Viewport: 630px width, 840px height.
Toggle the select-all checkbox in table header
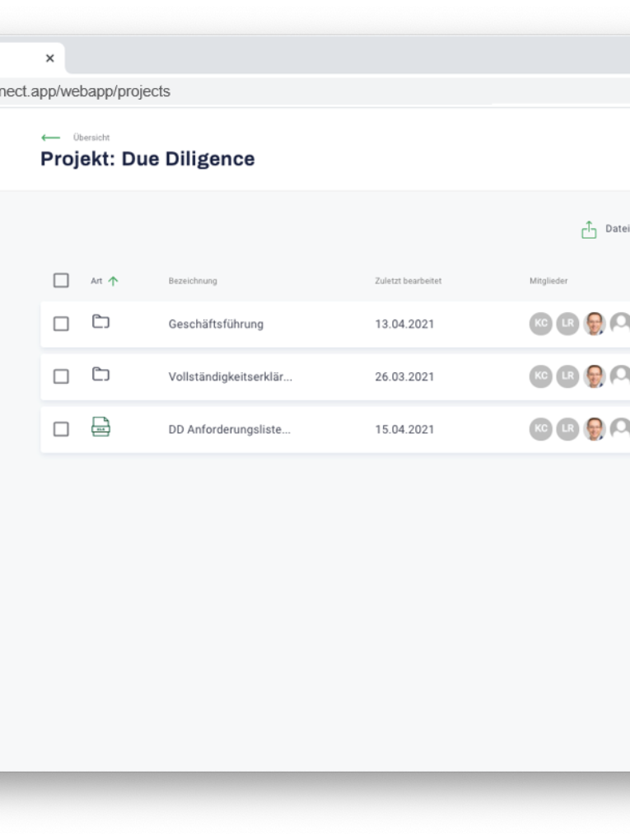tap(61, 281)
